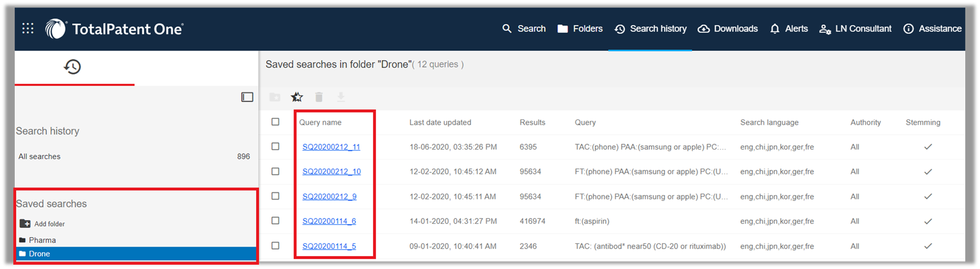This screenshot has width=980, height=269.
Task: Click the move to folder toolbar icon
Action: click(x=275, y=97)
